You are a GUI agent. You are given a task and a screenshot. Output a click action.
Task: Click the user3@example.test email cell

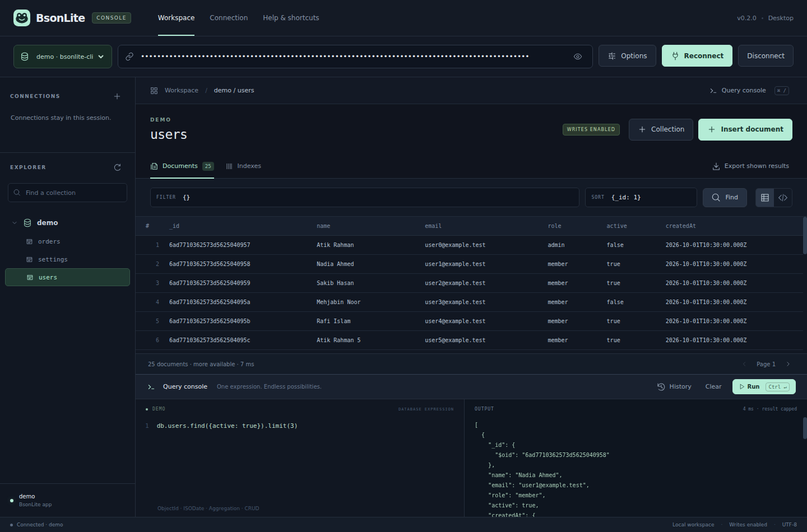coord(455,302)
